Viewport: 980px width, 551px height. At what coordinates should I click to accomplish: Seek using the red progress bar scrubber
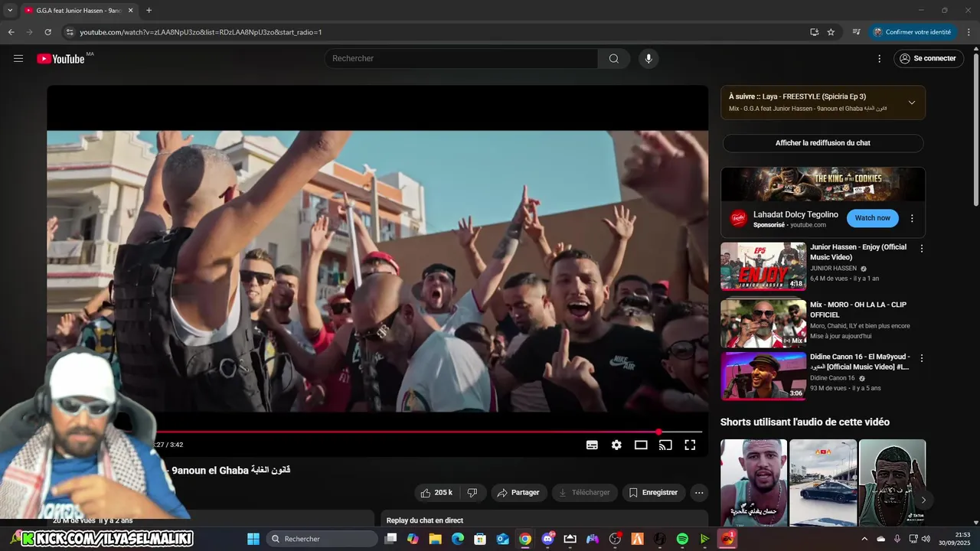click(x=658, y=432)
